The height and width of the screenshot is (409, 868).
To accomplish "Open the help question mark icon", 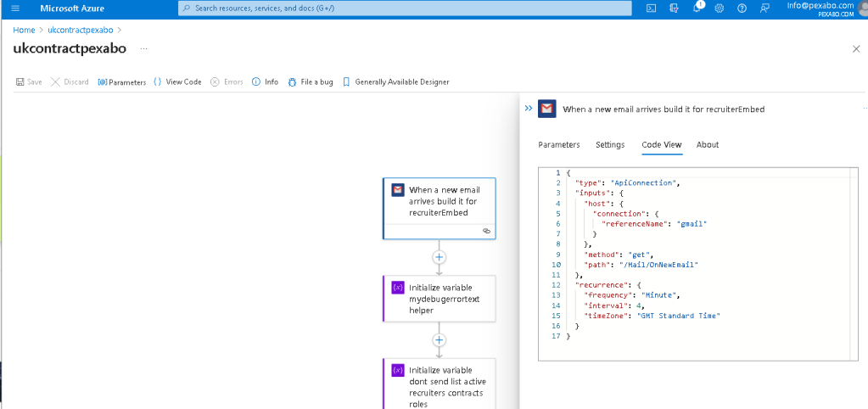I will [742, 8].
